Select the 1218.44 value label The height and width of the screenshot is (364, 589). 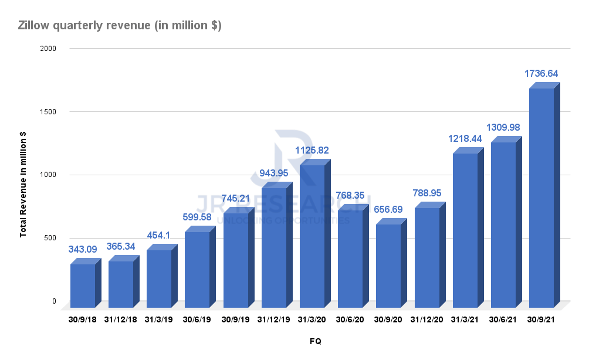tap(465, 139)
